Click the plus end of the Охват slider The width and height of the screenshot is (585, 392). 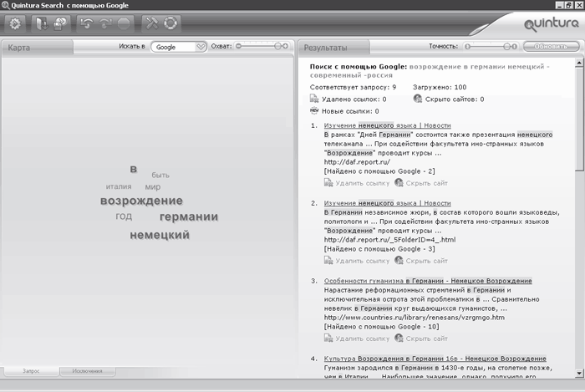point(286,46)
